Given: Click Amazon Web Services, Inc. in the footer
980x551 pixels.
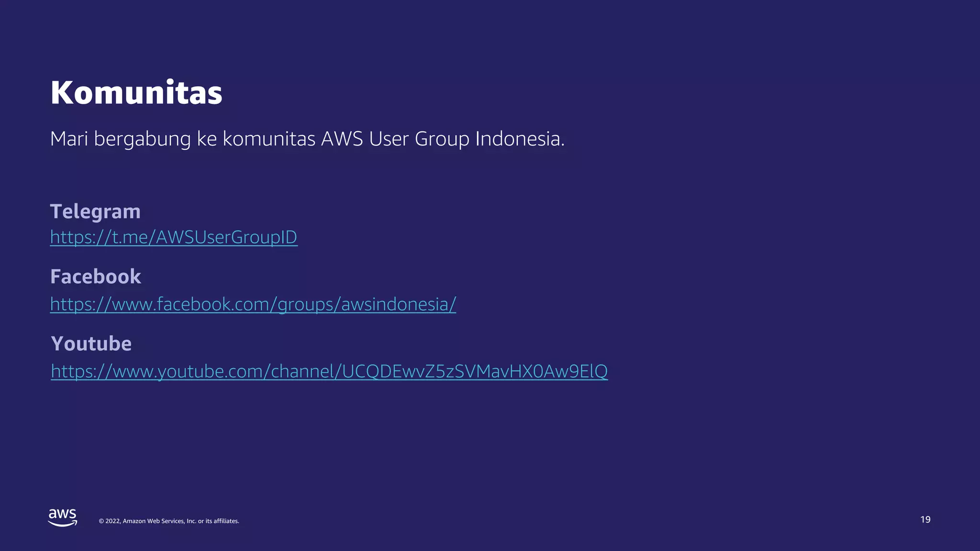Looking at the screenshot, I should (x=159, y=521).
